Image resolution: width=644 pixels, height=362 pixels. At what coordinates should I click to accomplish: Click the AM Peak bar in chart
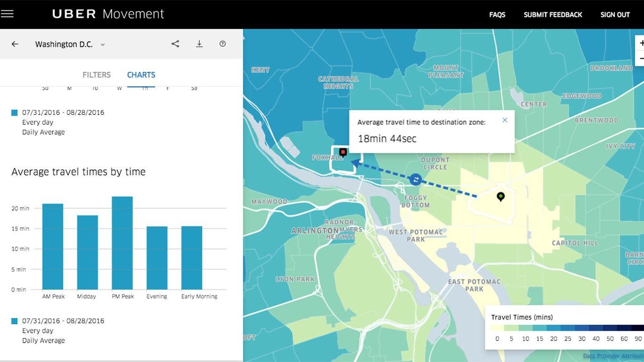click(x=52, y=246)
